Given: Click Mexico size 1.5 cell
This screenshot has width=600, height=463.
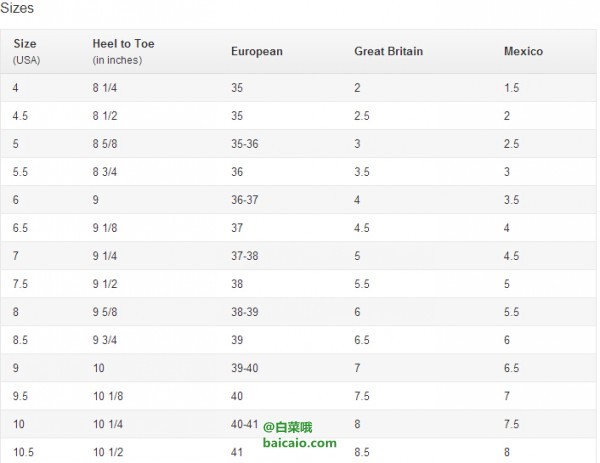Looking at the screenshot, I should (511, 88).
